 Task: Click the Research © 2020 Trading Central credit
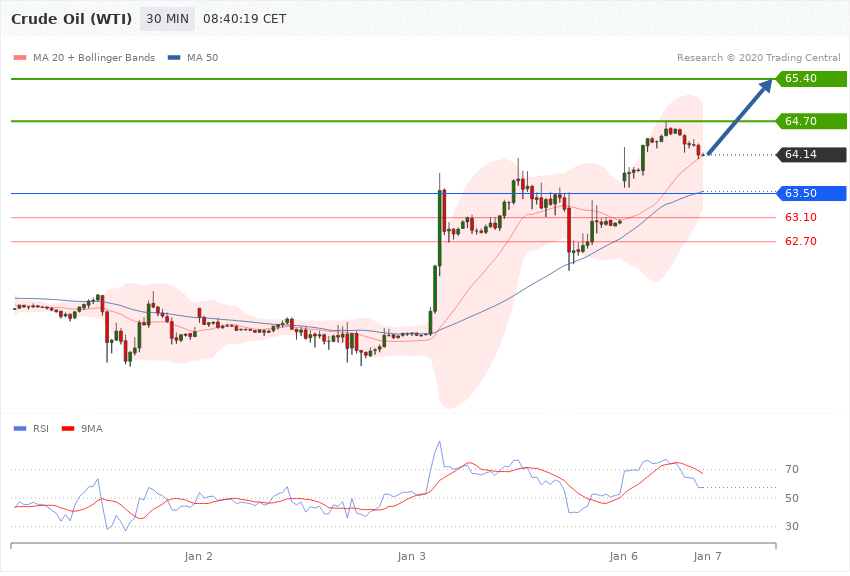point(758,57)
